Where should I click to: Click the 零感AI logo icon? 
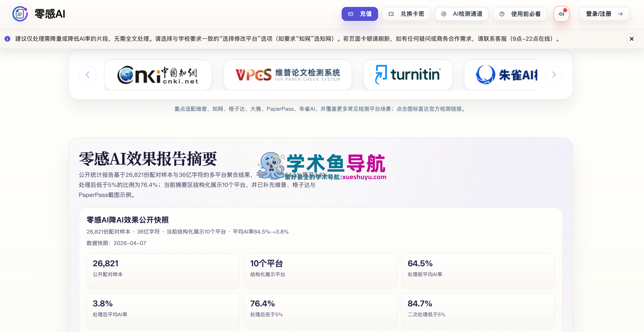click(x=20, y=14)
